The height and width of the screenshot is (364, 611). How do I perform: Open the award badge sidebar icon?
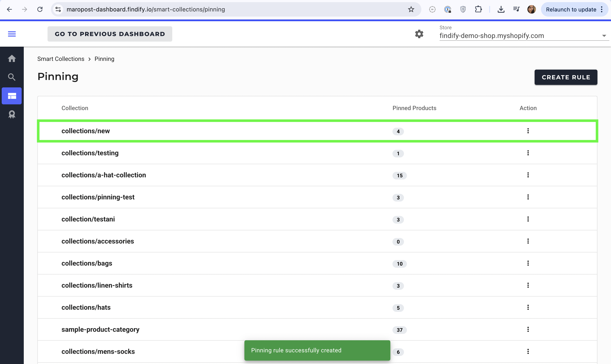tap(12, 114)
